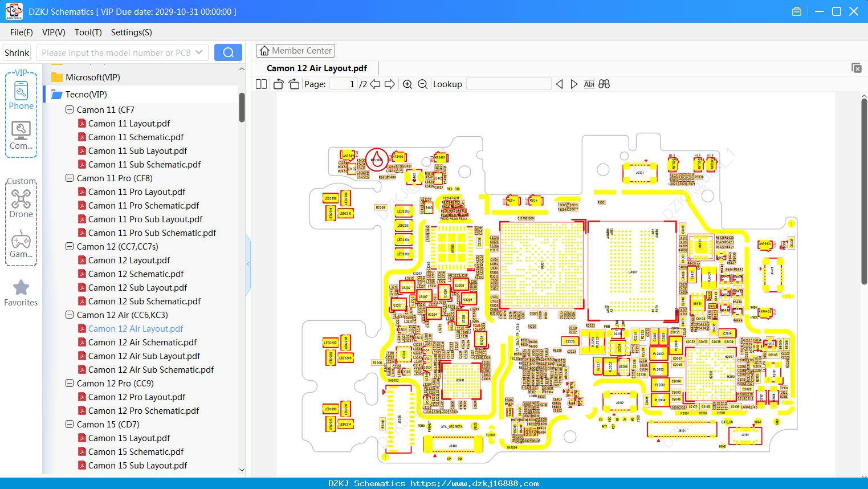The height and width of the screenshot is (489, 868).
Task: Collapse the Camon 11 Pro (CF8) group
Action: pos(70,178)
